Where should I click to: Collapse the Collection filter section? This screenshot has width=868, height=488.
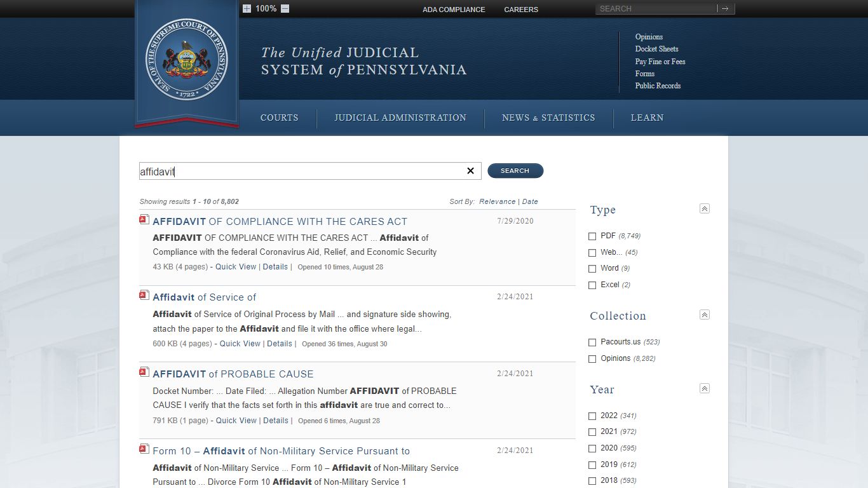coord(705,315)
